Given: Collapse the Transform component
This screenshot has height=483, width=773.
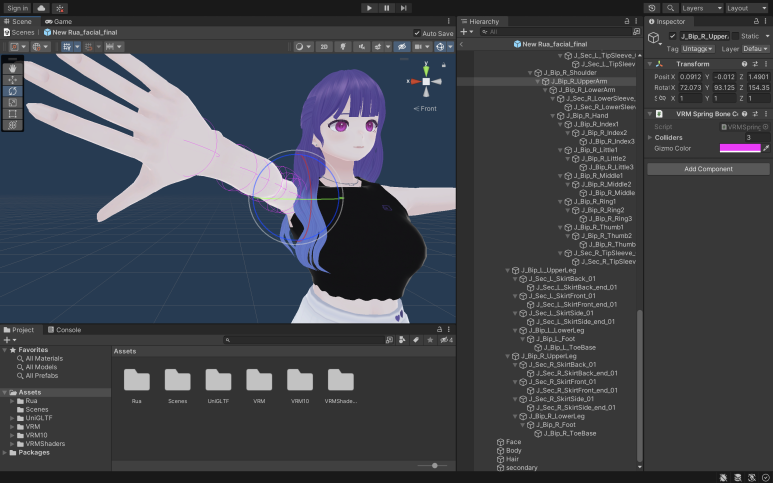Looking at the screenshot, I should click(x=650, y=64).
